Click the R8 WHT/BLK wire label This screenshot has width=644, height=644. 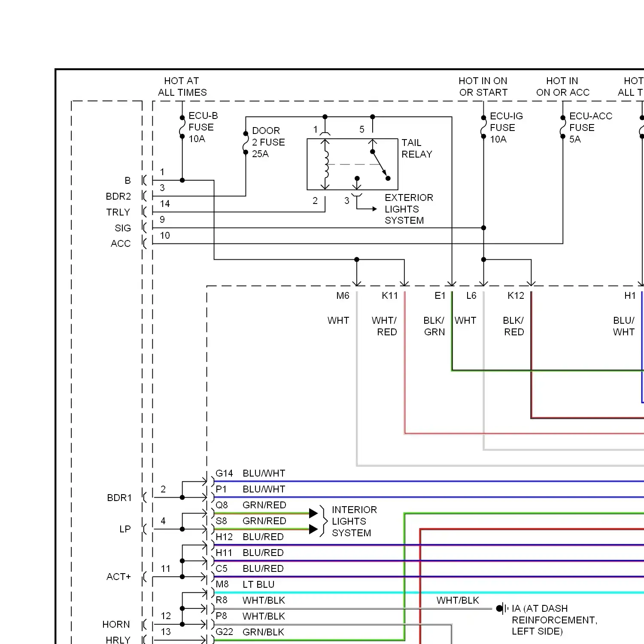250,600
